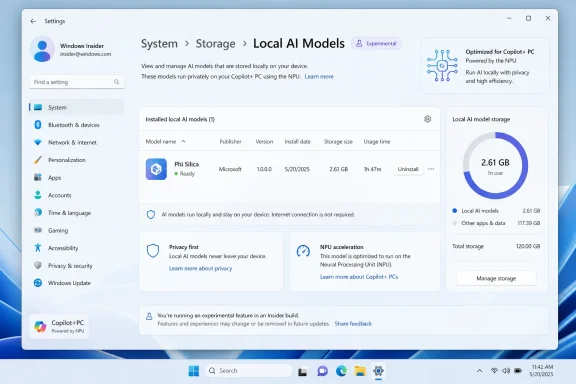Click the Version column header

click(264, 141)
